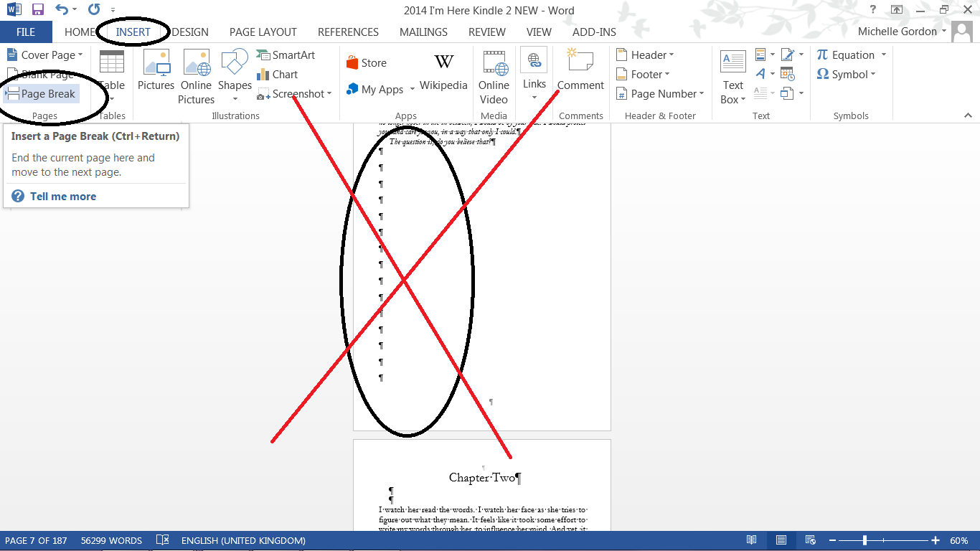Open the Wikipedia app
980x551 pixels.
[443, 72]
